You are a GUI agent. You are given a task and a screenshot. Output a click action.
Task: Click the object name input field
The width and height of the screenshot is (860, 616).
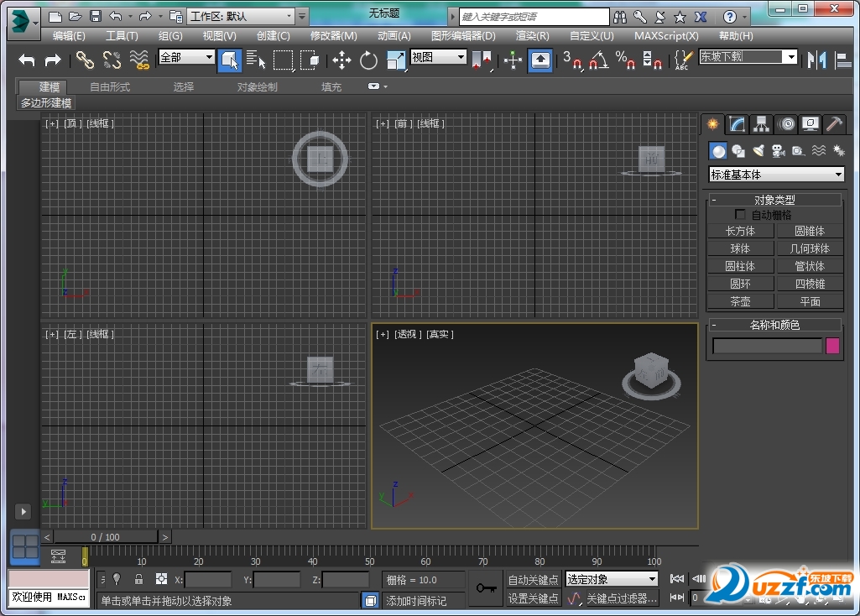point(766,345)
